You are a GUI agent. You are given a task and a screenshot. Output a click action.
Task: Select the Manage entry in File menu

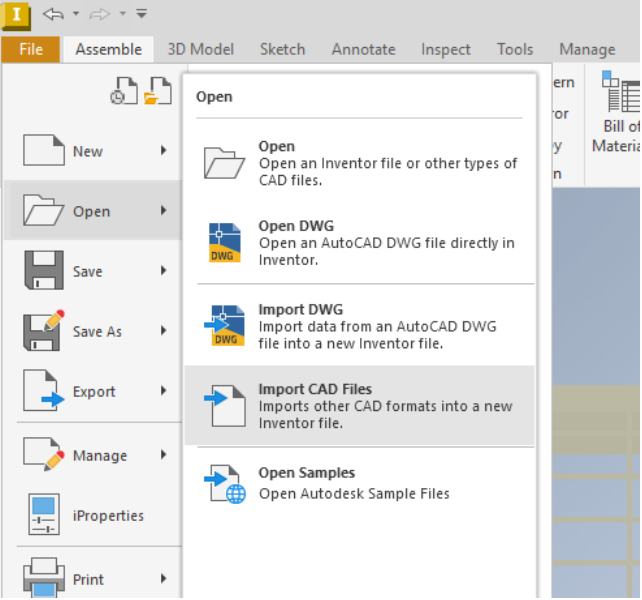pyautogui.click(x=100, y=456)
